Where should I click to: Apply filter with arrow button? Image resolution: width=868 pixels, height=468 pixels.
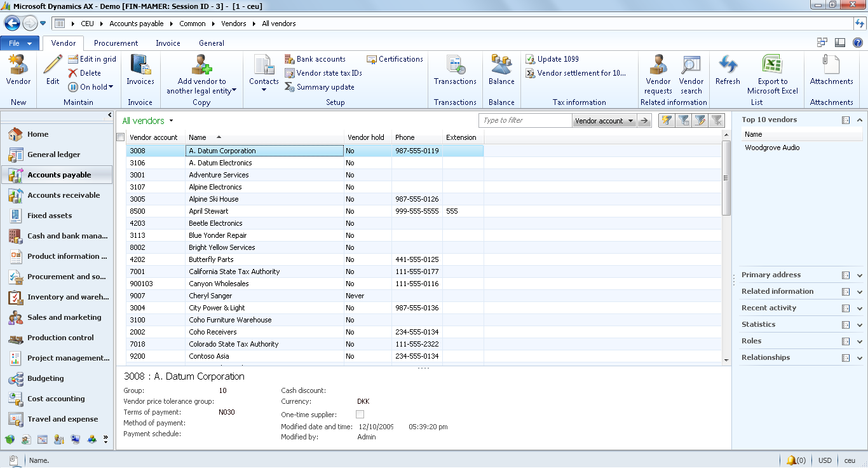(x=644, y=121)
